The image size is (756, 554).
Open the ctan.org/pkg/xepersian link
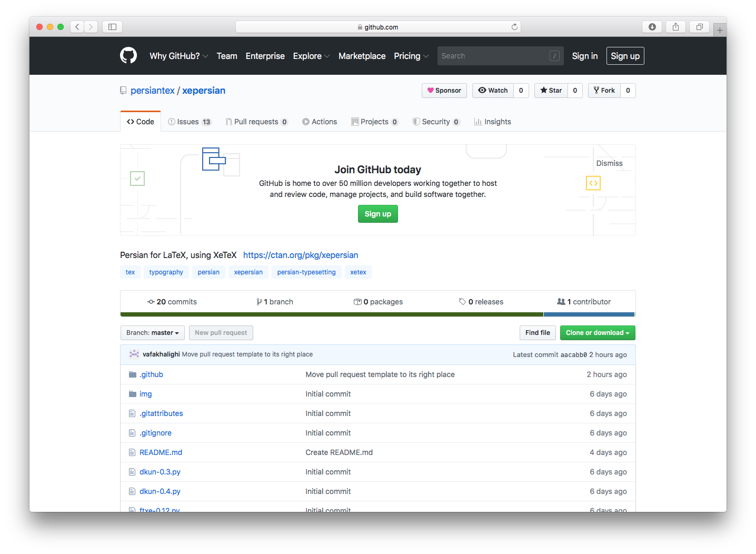pyautogui.click(x=301, y=255)
